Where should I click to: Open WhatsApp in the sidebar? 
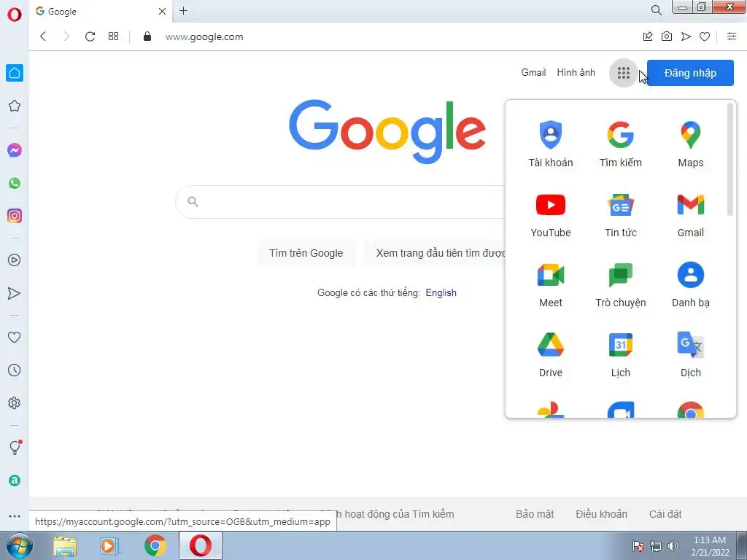(x=15, y=183)
